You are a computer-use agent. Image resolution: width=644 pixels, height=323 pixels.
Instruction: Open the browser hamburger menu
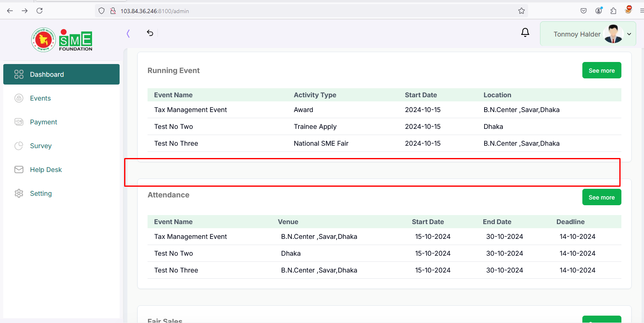tap(642, 11)
